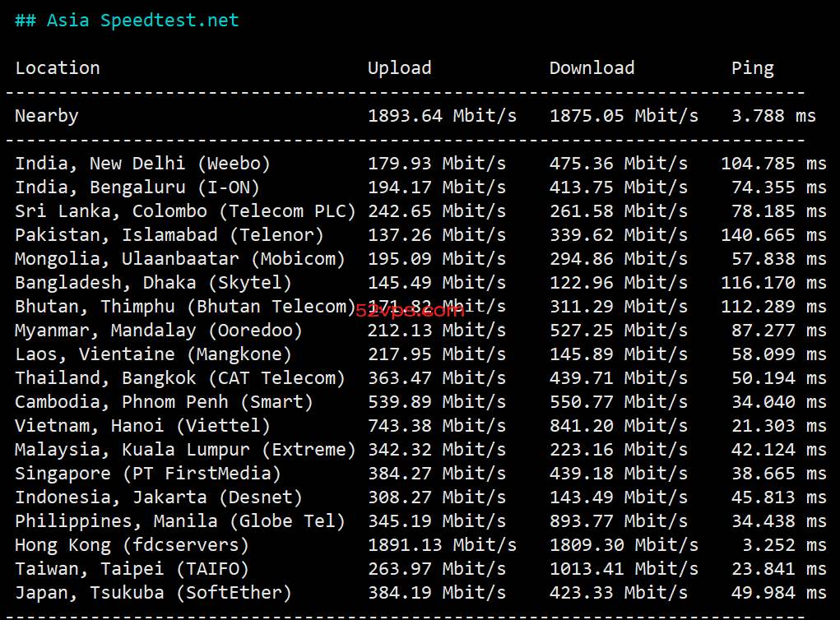Select Tsukuba upload 384.19 Mbit/s
Screen dimensions: 840x620
click(437, 593)
